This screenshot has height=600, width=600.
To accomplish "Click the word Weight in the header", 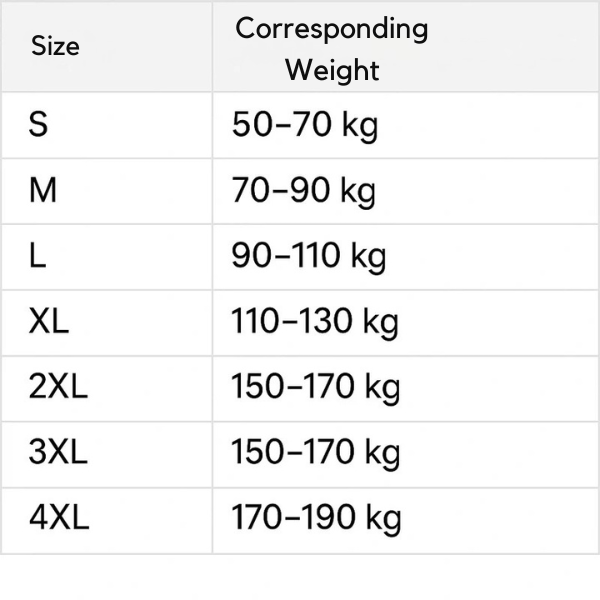I will pyautogui.click(x=332, y=70).
